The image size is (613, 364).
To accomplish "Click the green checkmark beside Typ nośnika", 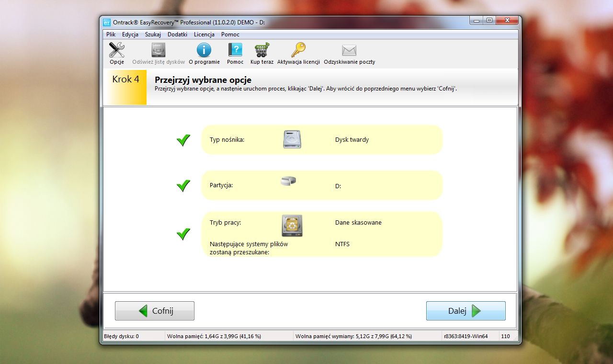I will pos(183,140).
